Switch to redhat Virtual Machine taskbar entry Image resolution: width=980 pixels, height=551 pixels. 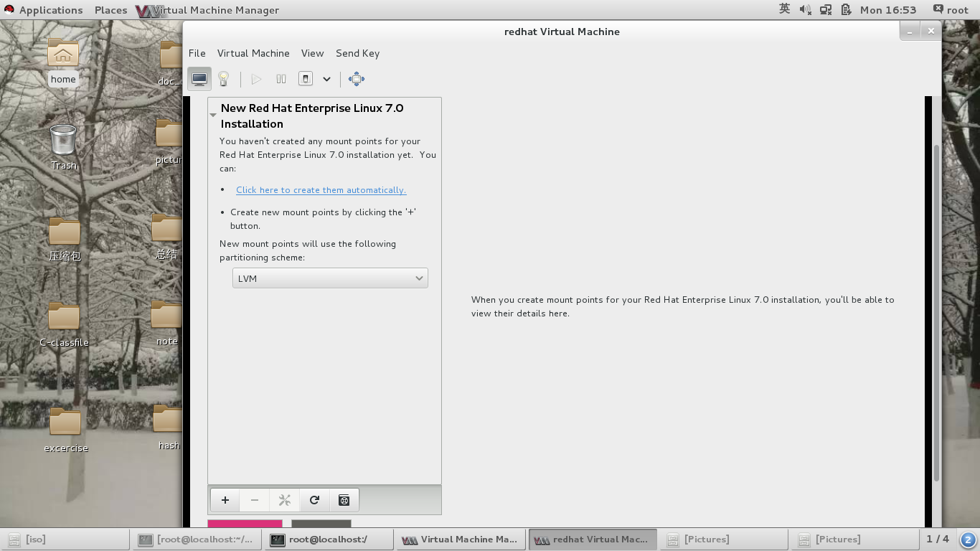pyautogui.click(x=592, y=540)
